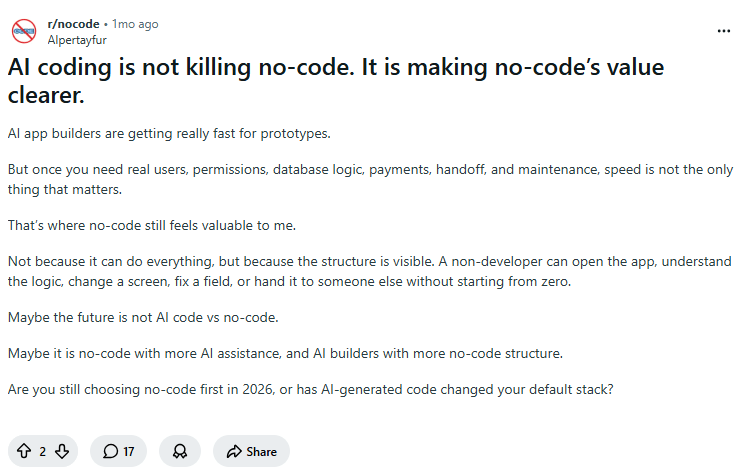The image size is (754, 475).
Task: Give an award using the award icon
Action: (x=180, y=451)
